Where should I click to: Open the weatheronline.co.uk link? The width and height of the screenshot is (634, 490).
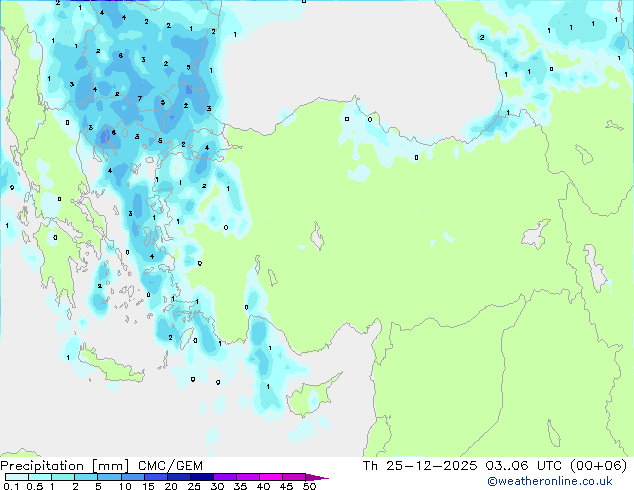click(x=550, y=482)
